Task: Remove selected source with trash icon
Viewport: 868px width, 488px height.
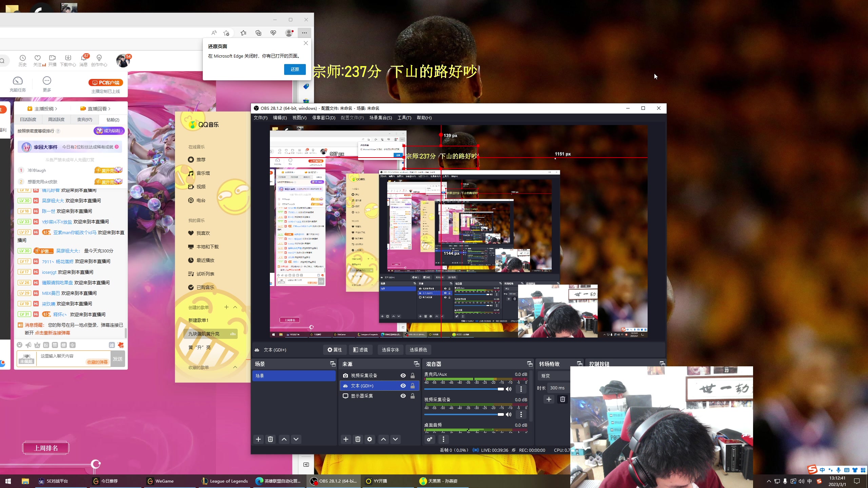Action: point(358,439)
